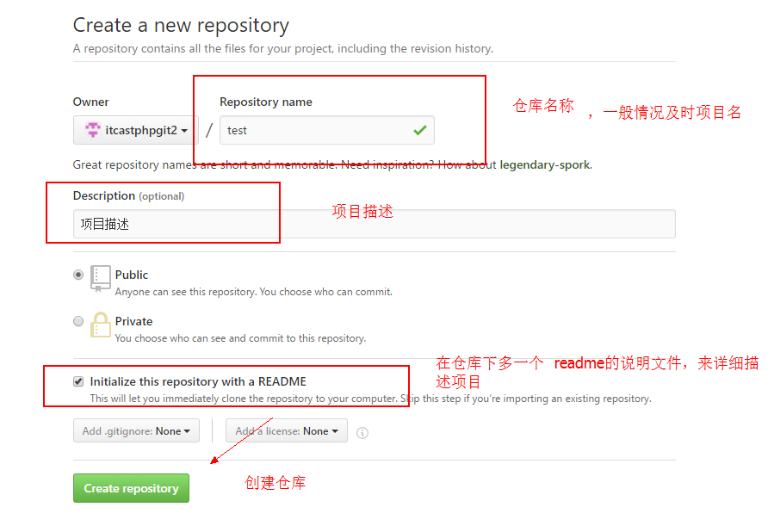Open the Add a license dropdown
Image resolution: width=774 pixels, height=532 pixels.
pyautogui.click(x=287, y=430)
